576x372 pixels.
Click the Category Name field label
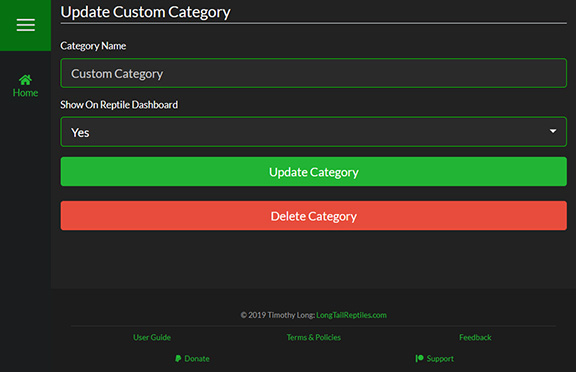click(93, 46)
